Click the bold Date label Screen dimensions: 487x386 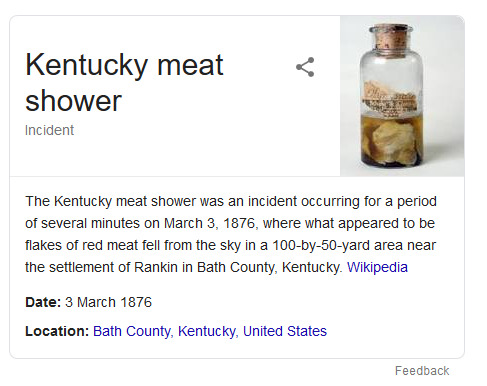43,302
